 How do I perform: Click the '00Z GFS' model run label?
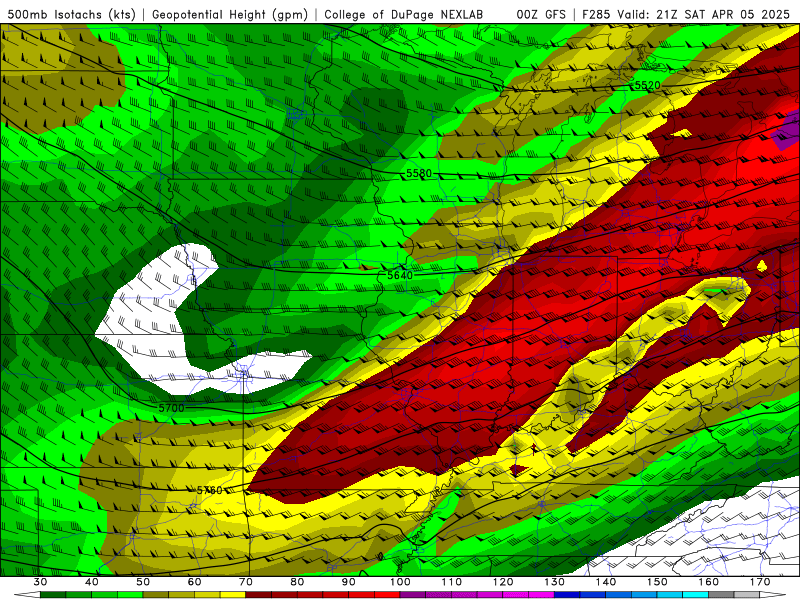tap(541, 14)
